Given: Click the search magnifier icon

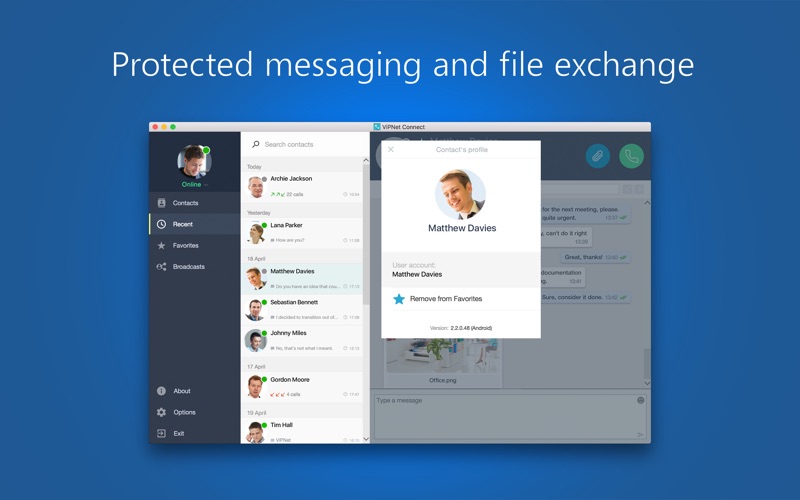Looking at the screenshot, I should pos(256,144).
